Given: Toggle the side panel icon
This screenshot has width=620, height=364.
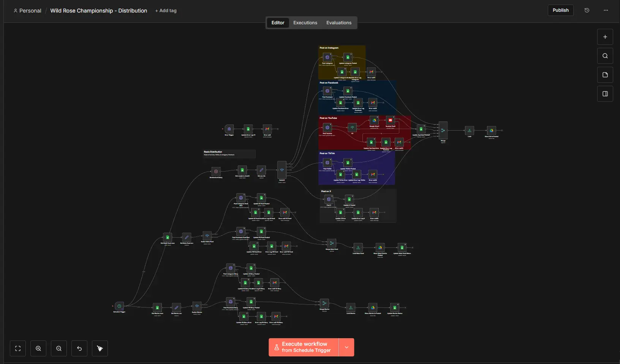Looking at the screenshot, I should [x=605, y=94].
